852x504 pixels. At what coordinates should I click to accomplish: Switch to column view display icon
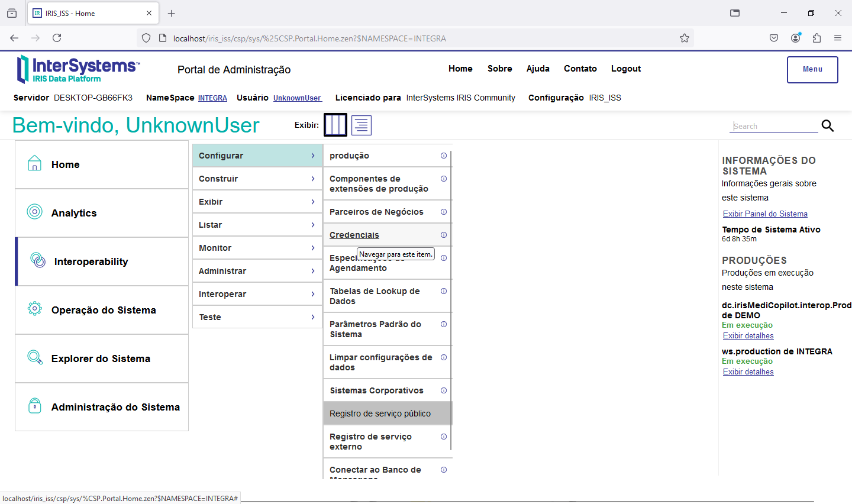335,125
